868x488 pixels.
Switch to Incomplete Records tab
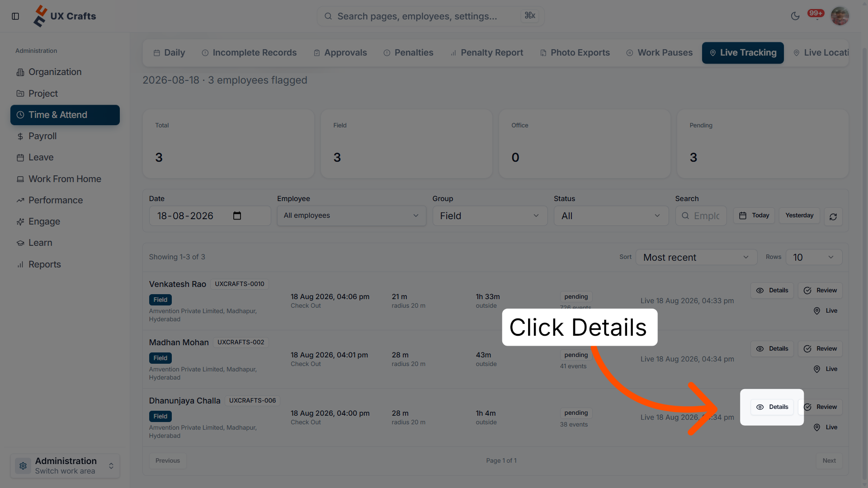[249, 53]
